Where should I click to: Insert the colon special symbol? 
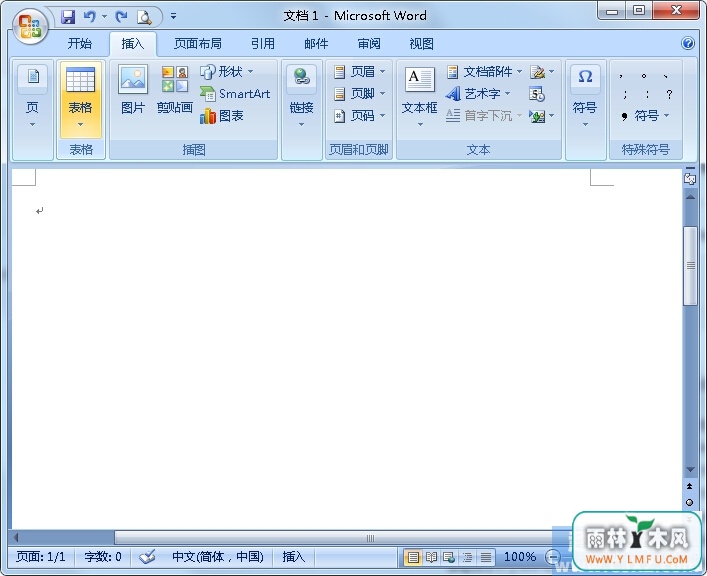click(x=647, y=94)
